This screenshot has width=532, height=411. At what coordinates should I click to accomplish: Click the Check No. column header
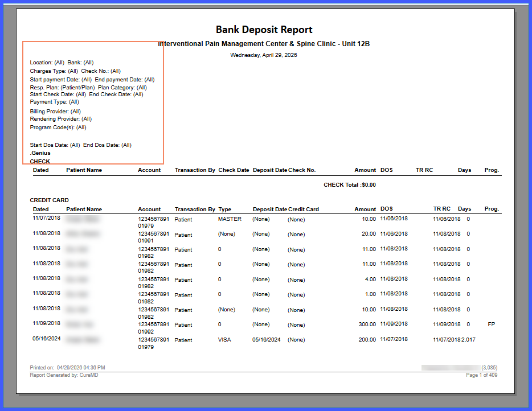302,170
